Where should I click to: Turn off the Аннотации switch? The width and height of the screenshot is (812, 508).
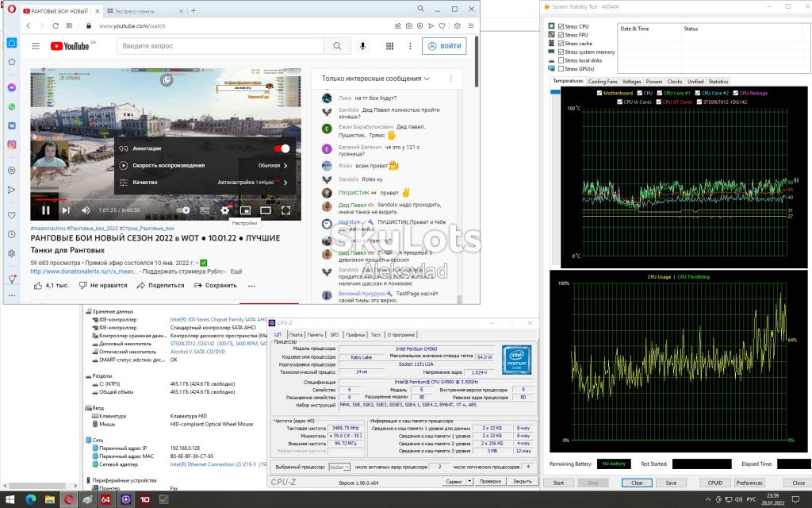click(282, 148)
